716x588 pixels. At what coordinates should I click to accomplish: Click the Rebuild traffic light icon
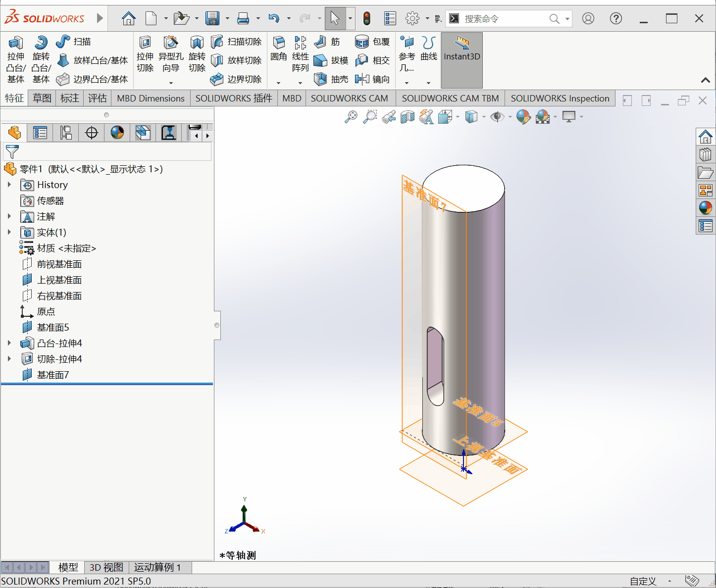pyautogui.click(x=367, y=19)
